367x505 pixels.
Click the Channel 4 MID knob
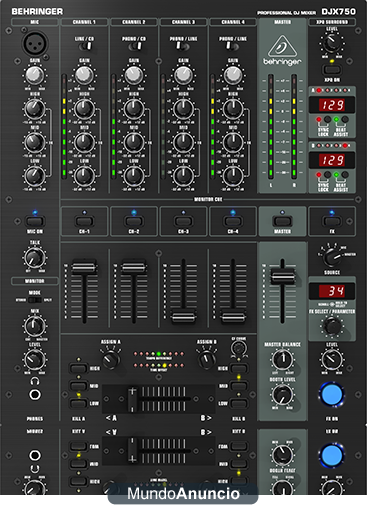pos(233,142)
